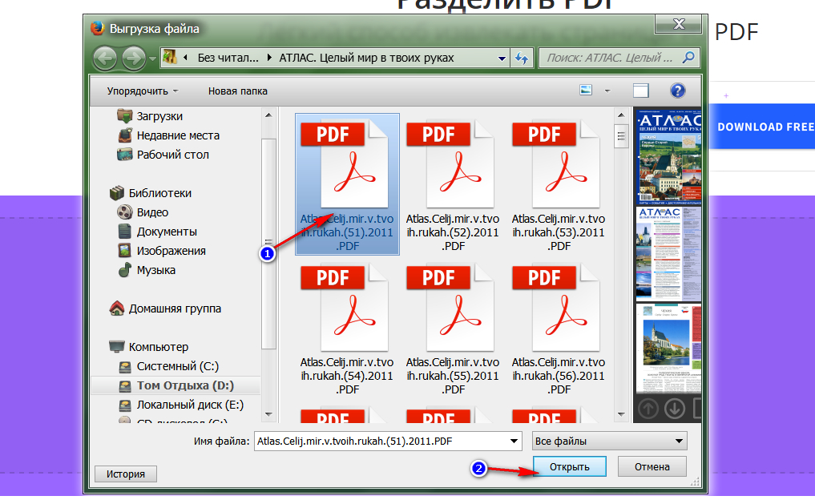
Task: Open the Все файлы file type dropdown
Action: click(609, 442)
